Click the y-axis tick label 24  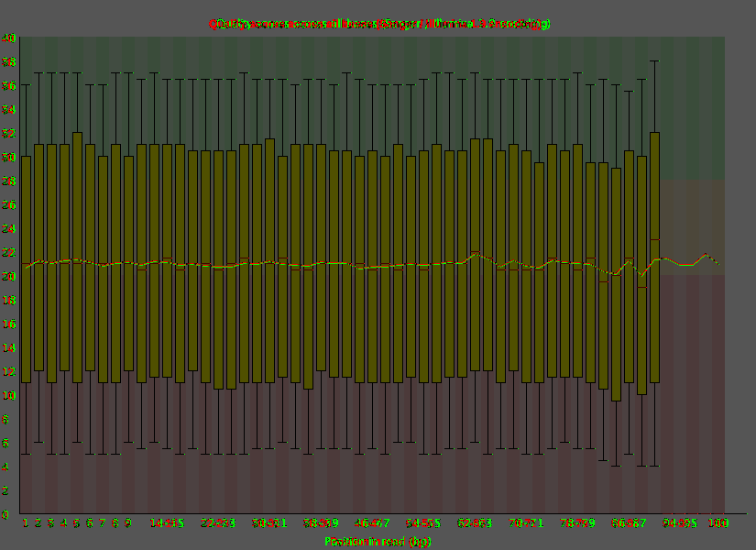(x=8, y=228)
